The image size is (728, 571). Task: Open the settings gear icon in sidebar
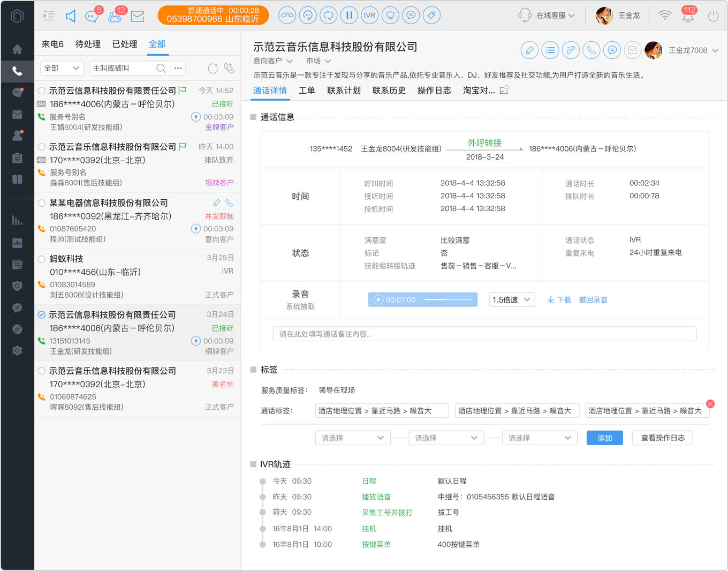pyautogui.click(x=17, y=350)
